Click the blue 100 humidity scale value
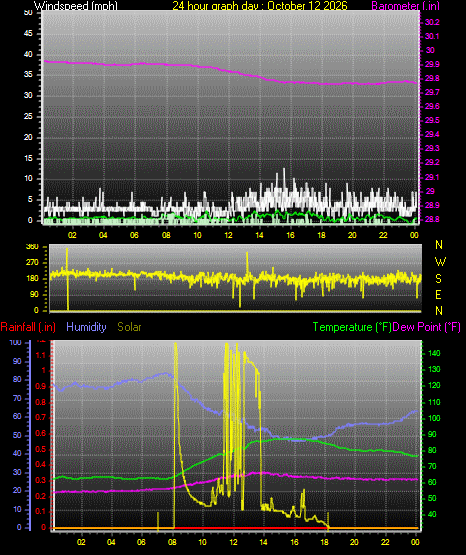Viewport: 466px width, 555px height. pos(16,343)
